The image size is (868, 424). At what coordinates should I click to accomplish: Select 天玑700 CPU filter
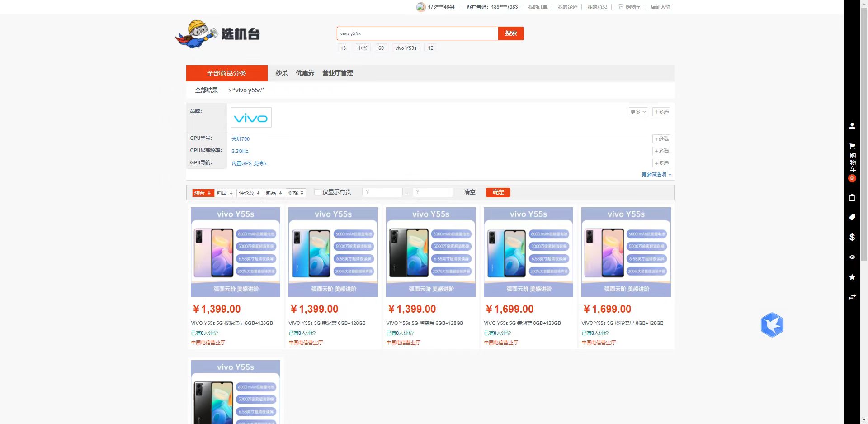241,139
